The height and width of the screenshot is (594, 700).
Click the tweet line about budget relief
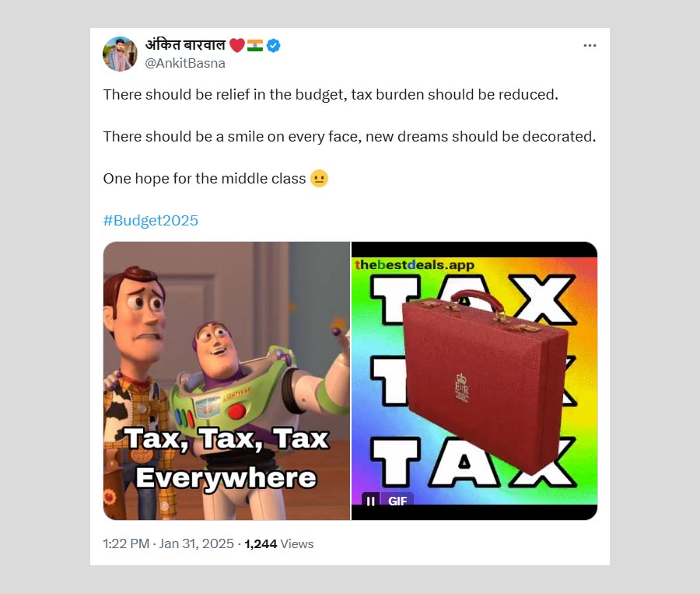(331, 95)
